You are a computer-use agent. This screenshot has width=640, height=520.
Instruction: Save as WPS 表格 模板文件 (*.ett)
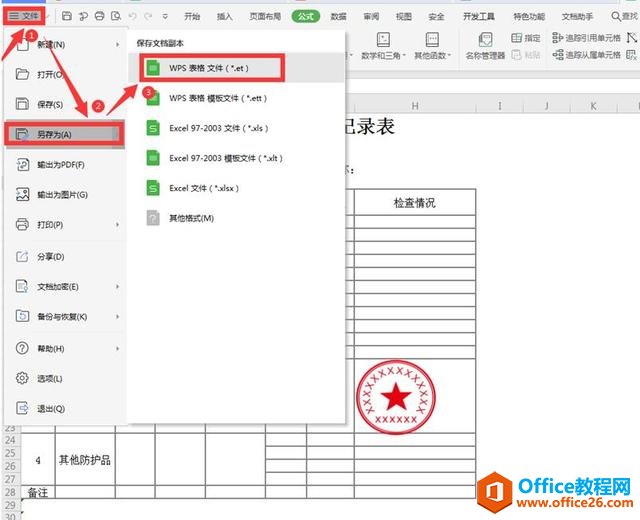(237, 98)
